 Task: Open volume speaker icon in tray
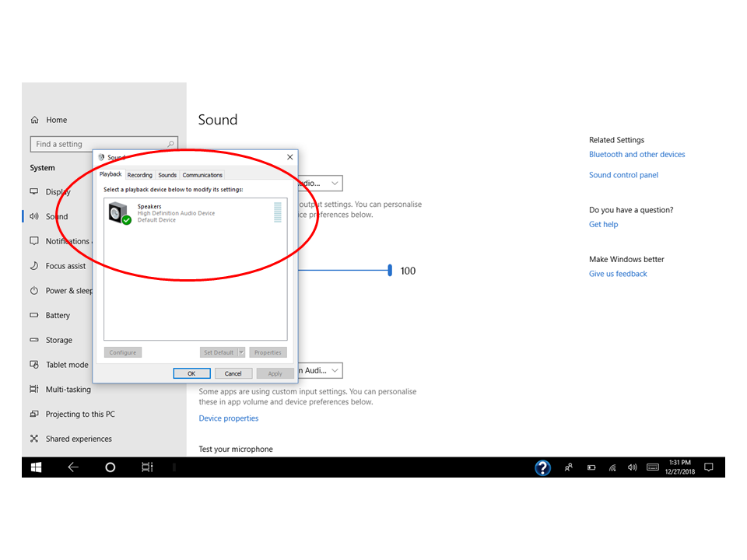(x=632, y=467)
